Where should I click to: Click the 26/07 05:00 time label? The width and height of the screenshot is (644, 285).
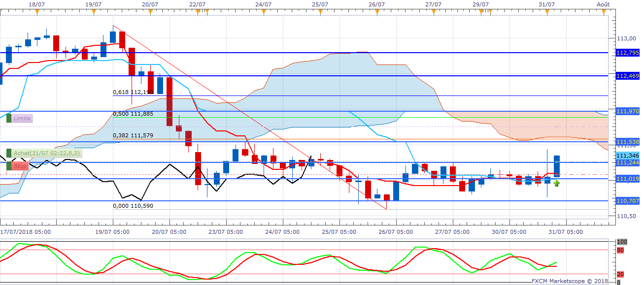click(x=395, y=231)
